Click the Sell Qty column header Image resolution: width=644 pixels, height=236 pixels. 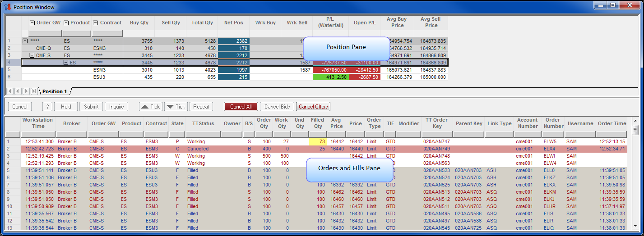coord(170,23)
